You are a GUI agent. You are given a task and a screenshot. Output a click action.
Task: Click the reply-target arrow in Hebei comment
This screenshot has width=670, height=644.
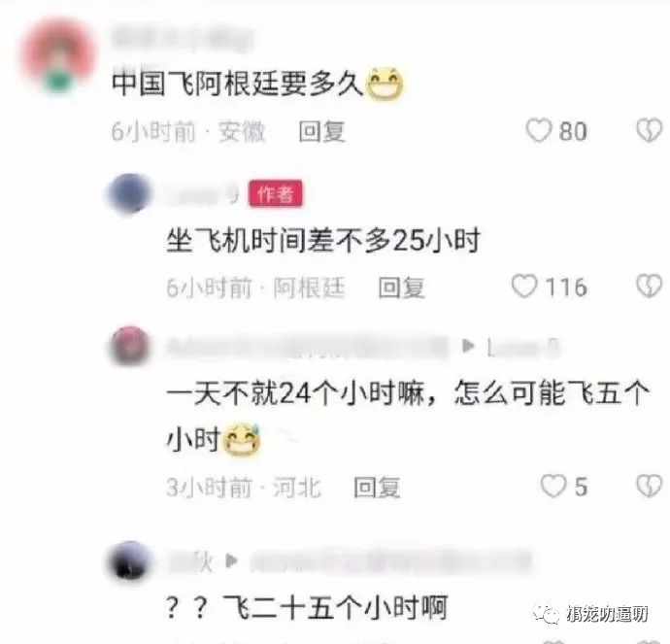tap(468, 345)
